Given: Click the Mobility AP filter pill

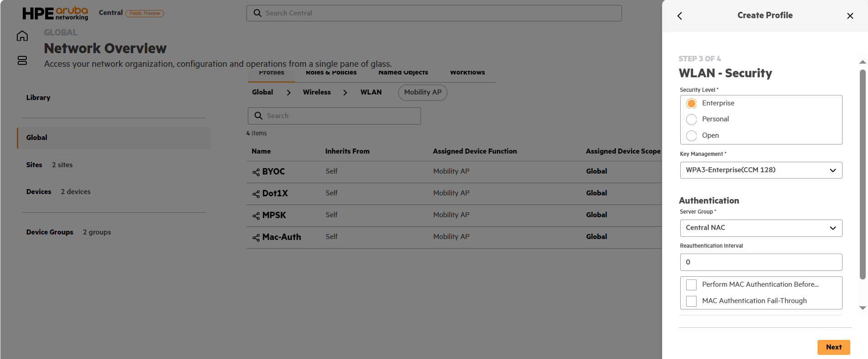Looking at the screenshot, I should (x=423, y=93).
